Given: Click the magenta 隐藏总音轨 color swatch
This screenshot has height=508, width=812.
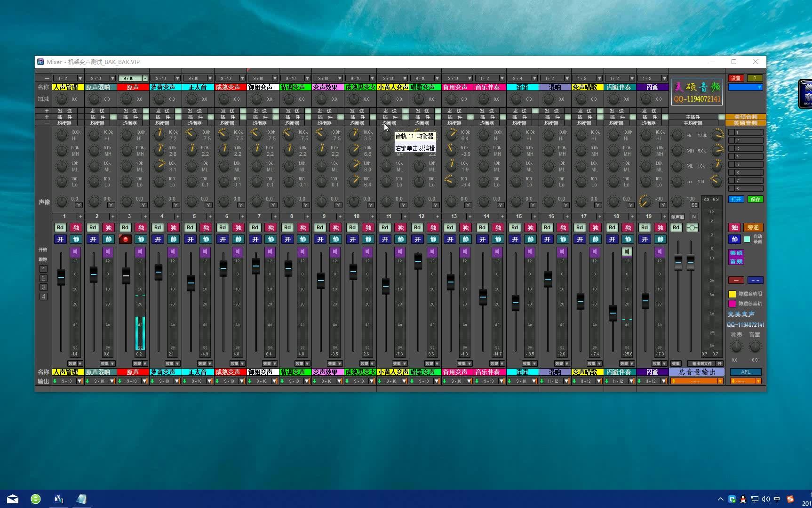Looking at the screenshot, I should pos(732,304).
